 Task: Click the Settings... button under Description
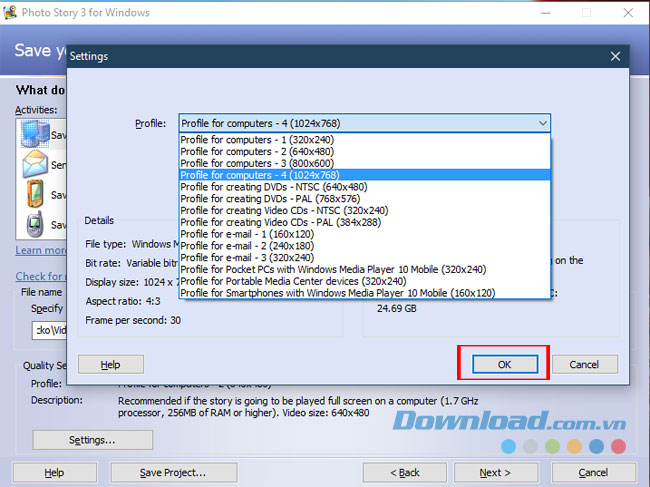[92, 440]
